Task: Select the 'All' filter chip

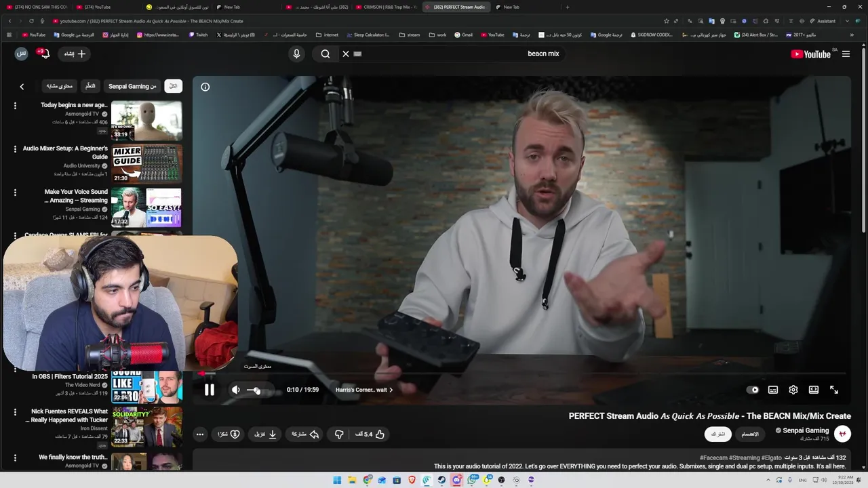Action: pyautogui.click(x=173, y=86)
